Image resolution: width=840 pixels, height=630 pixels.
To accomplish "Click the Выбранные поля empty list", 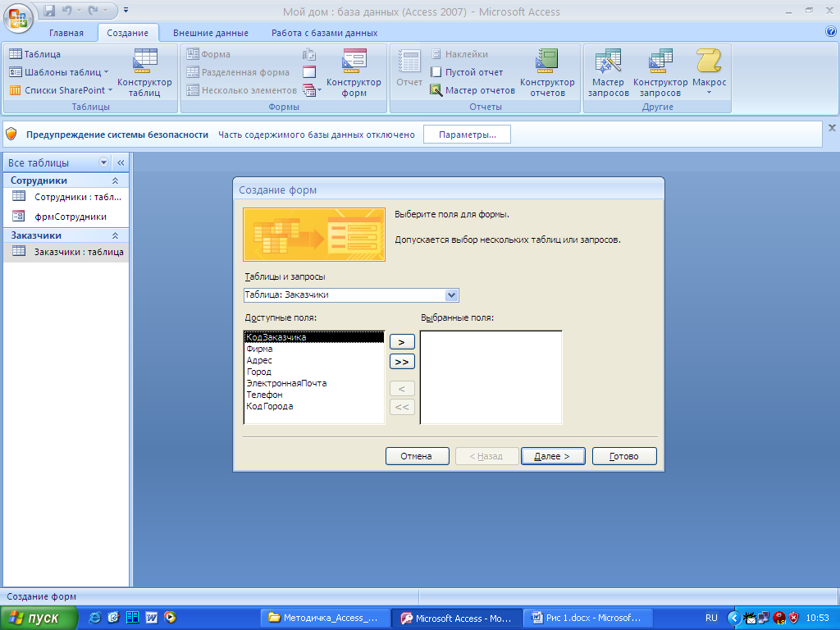I will tap(491, 377).
